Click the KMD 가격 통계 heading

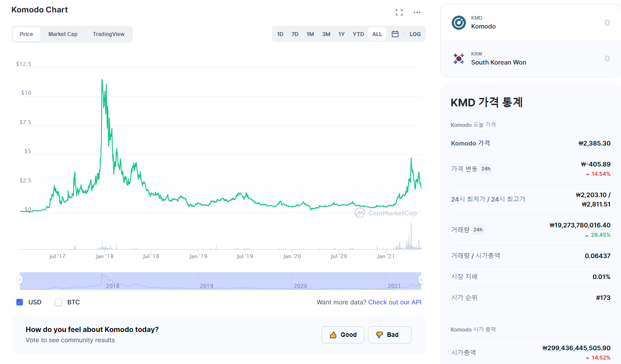coord(487,102)
